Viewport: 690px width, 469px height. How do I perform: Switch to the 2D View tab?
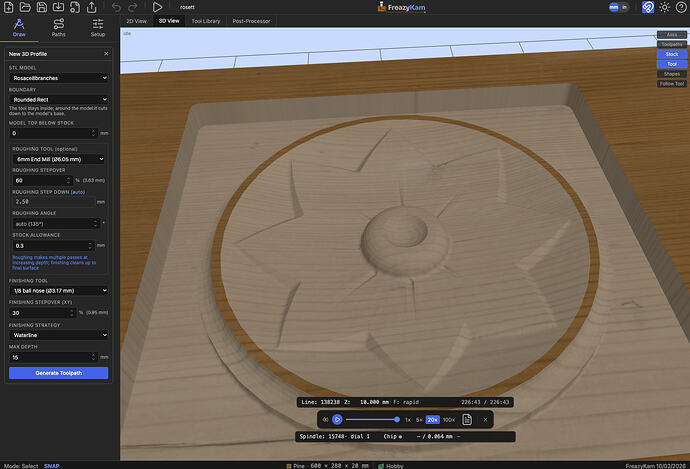(x=136, y=21)
